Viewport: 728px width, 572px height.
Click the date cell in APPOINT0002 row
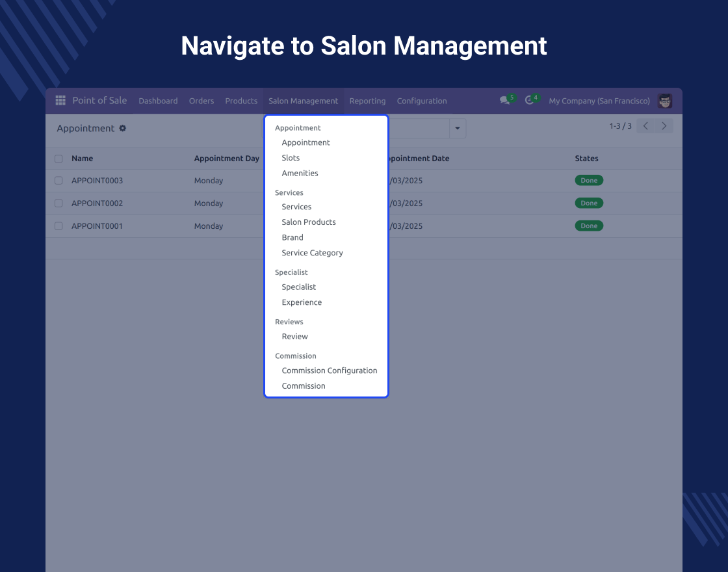pyautogui.click(x=406, y=203)
